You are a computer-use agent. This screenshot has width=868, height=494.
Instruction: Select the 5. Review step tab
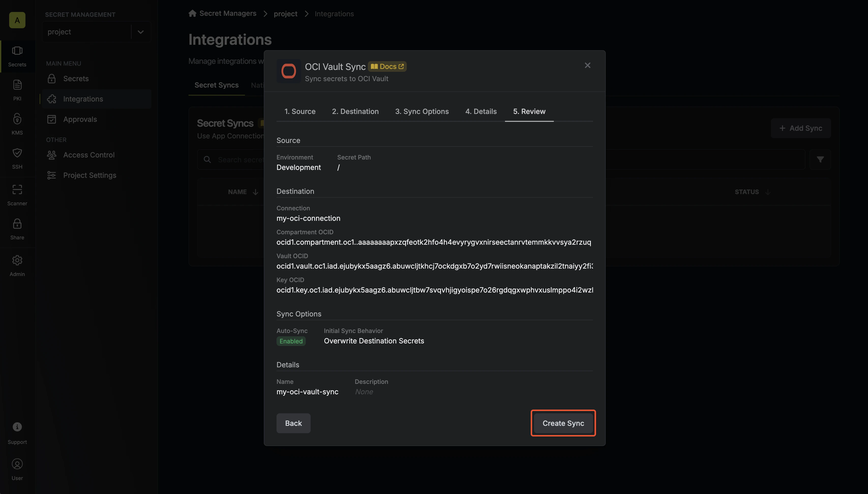click(529, 112)
